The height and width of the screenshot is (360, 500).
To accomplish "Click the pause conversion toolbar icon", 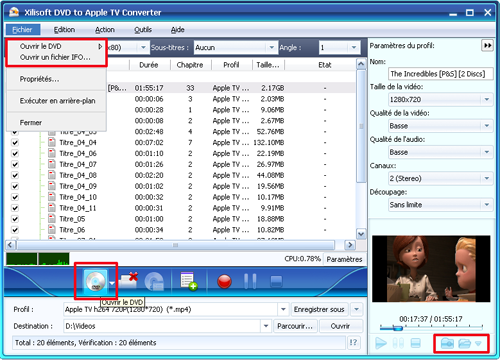I will pos(250,282).
